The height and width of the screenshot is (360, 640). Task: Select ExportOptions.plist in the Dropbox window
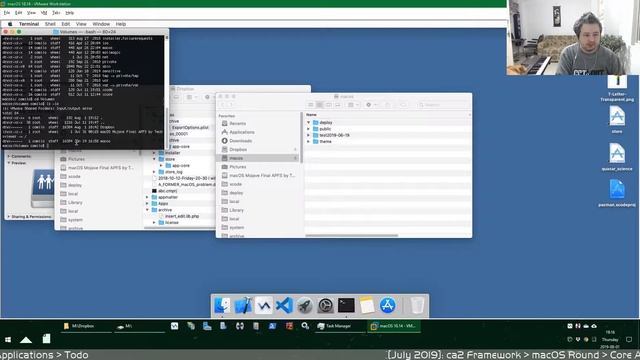click(x=190, y=127)
